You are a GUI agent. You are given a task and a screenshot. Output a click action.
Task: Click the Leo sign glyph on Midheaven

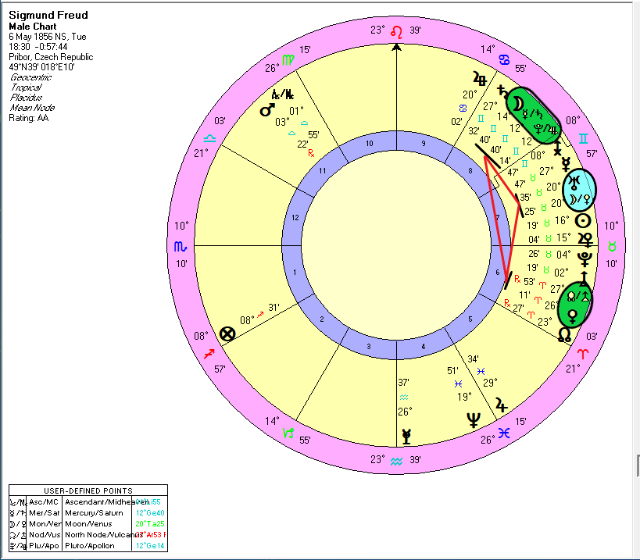pos(396,32)
